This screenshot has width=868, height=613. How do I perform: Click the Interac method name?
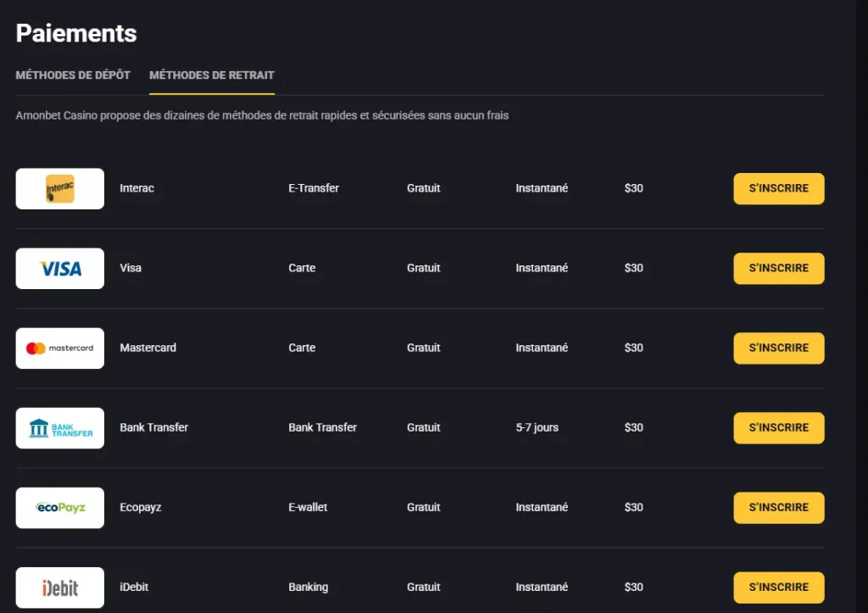pos(136,188)
